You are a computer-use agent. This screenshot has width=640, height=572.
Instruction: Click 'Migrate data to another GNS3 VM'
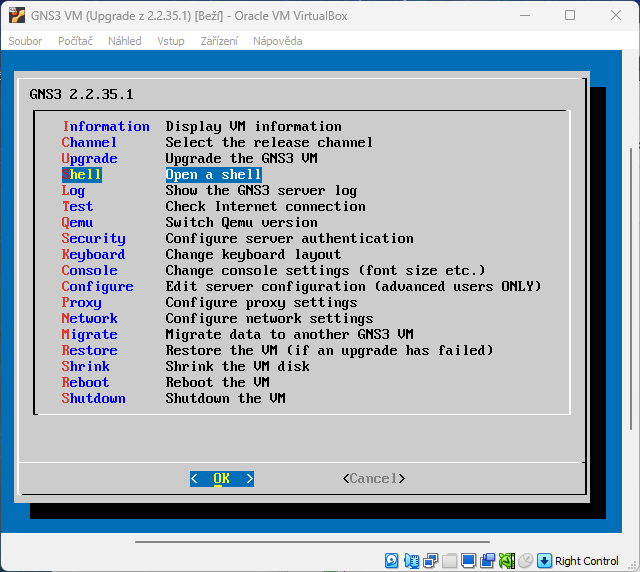(x=289, y=334)
